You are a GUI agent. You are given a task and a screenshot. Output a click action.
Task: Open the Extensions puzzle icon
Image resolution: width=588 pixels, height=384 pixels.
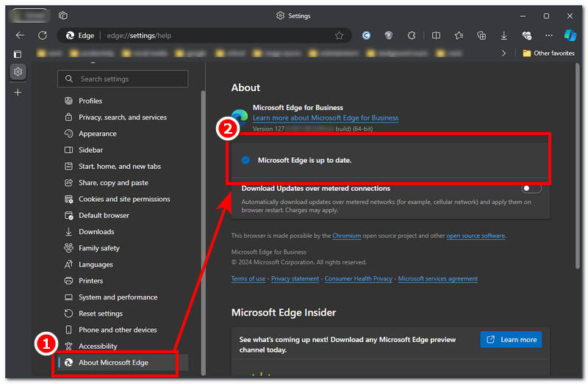coord(412,35)
